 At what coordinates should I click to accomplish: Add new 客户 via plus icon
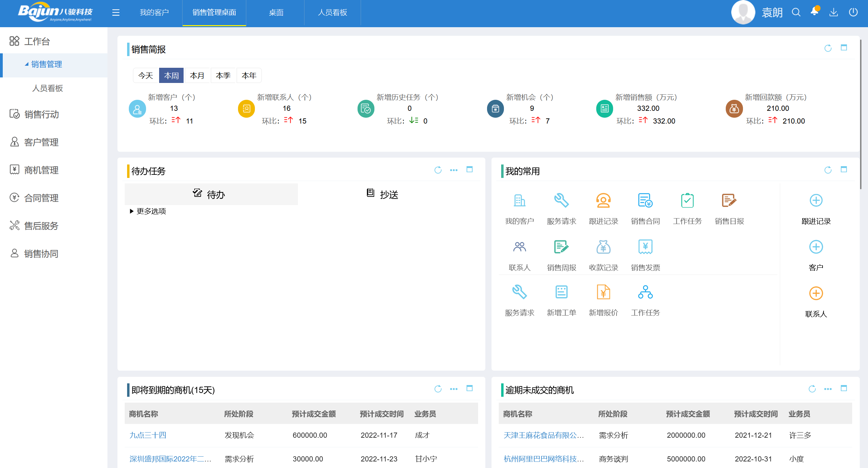coord(816,247)
